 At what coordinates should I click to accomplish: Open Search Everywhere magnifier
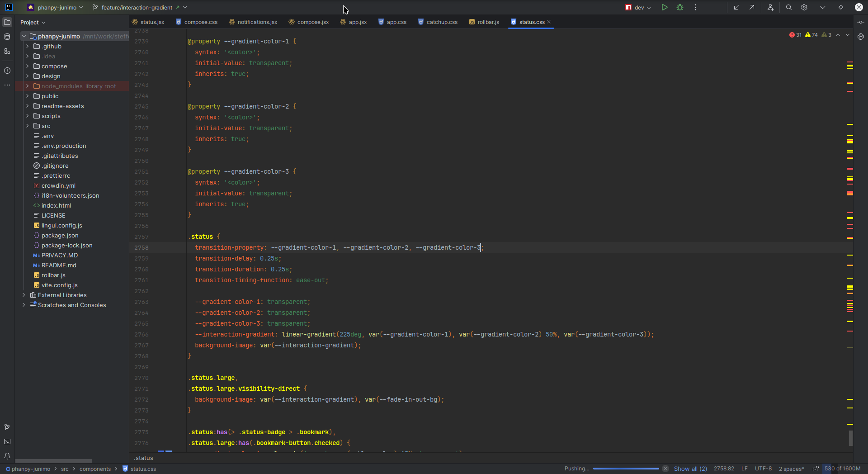coord(789,7)
